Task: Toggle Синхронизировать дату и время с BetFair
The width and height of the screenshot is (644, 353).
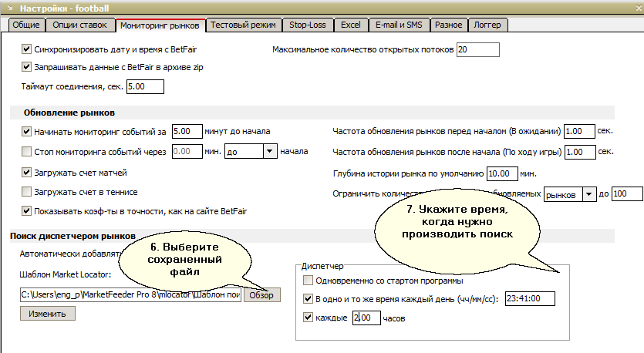Action: pyautogui.click(x=26, y=49)
